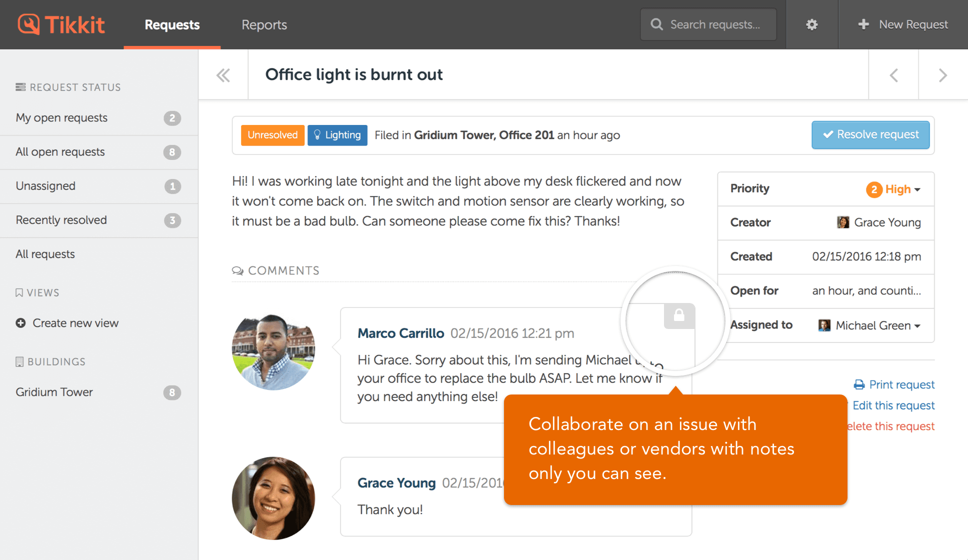Click the printer icon by Print request
The image size is (968, 560).
[859, 384]
